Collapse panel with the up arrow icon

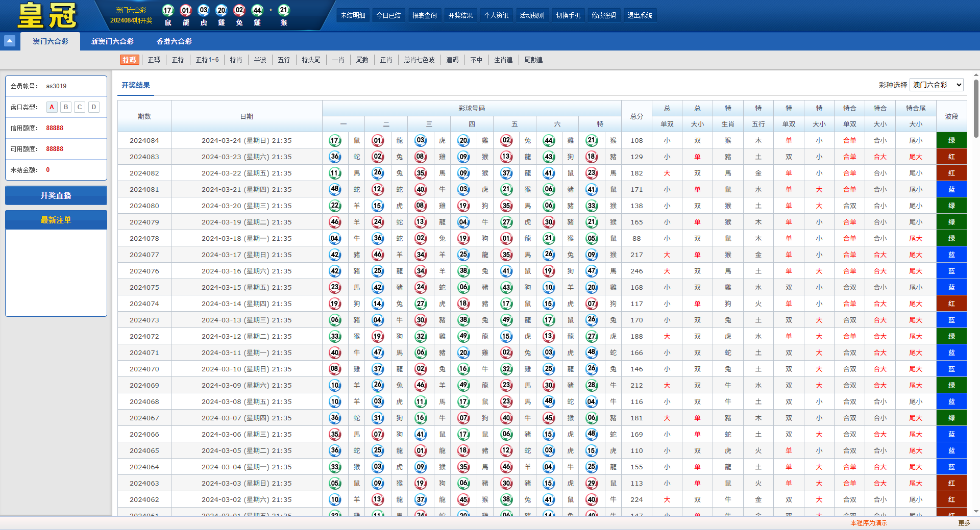click(10, 41)
